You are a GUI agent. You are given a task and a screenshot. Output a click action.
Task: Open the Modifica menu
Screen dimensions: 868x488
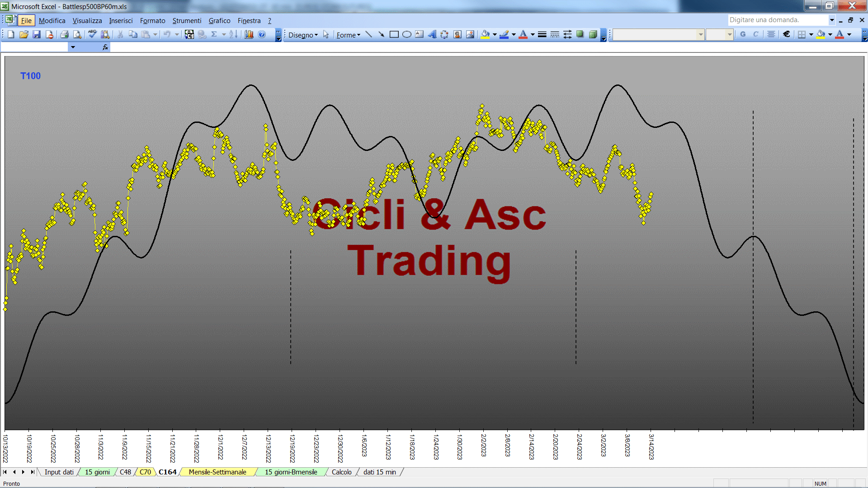point(52,21)
